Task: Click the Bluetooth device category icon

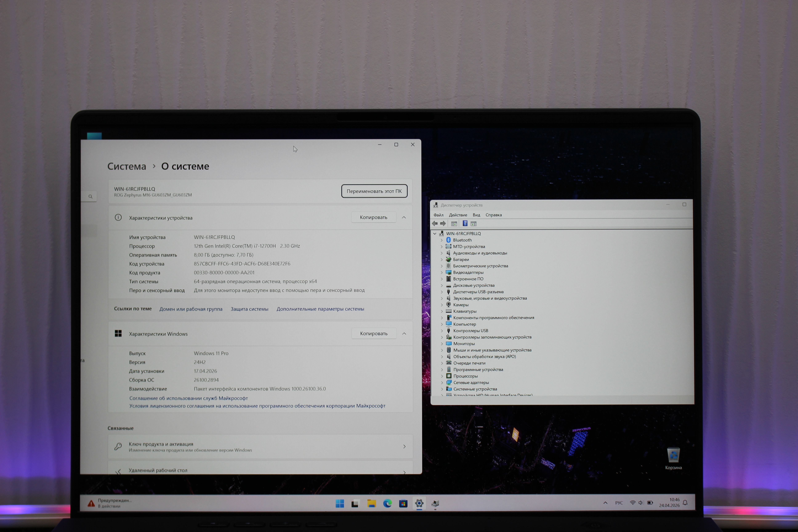Action: [x=449, y=240]
